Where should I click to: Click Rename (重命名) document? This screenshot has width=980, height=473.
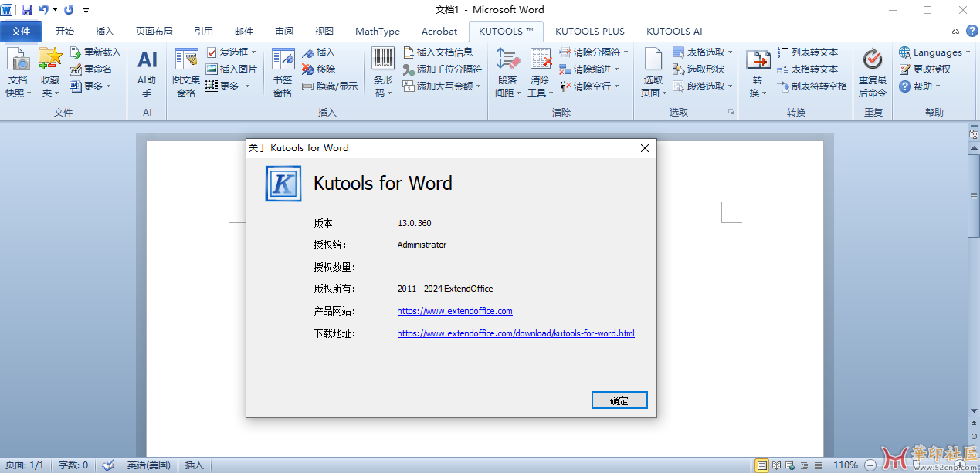91,69
